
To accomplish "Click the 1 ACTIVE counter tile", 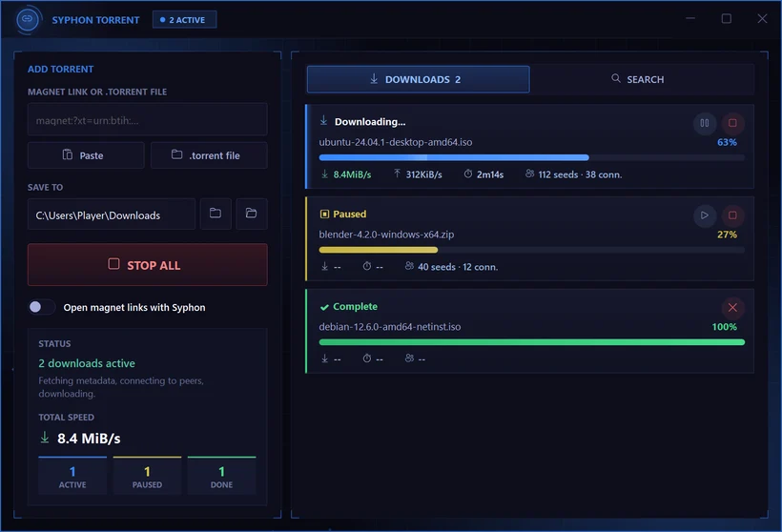I will coord(72,475).
